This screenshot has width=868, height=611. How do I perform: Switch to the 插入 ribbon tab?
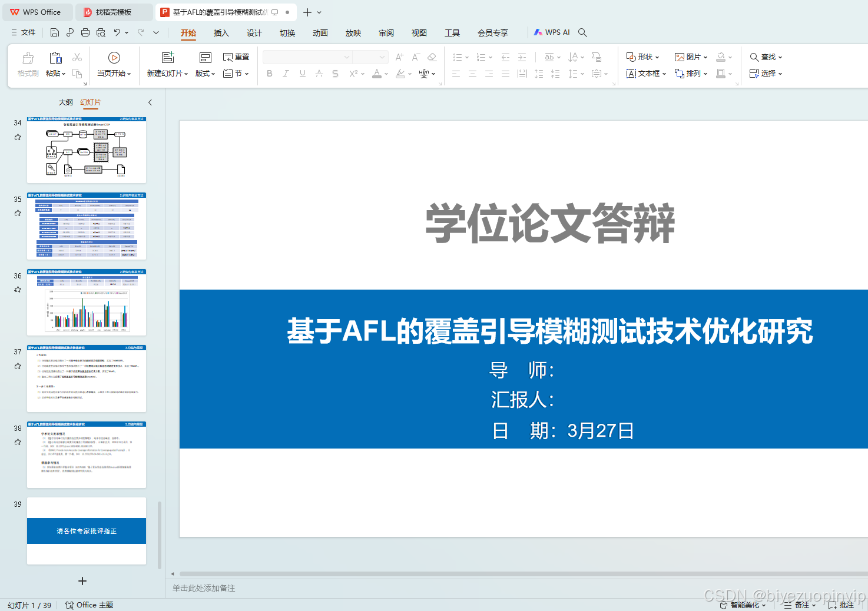(221, 33)
